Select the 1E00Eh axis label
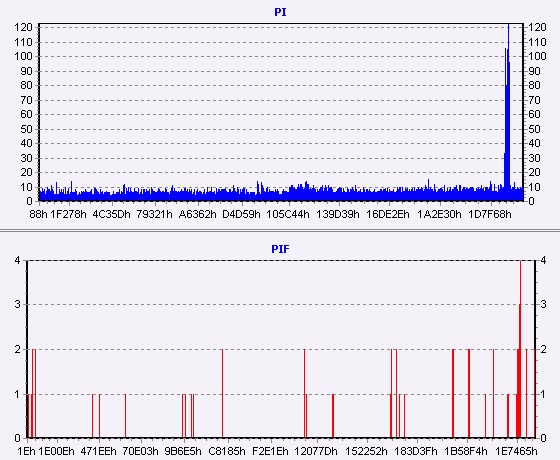The image size is (560, 460). pos(56,451)
